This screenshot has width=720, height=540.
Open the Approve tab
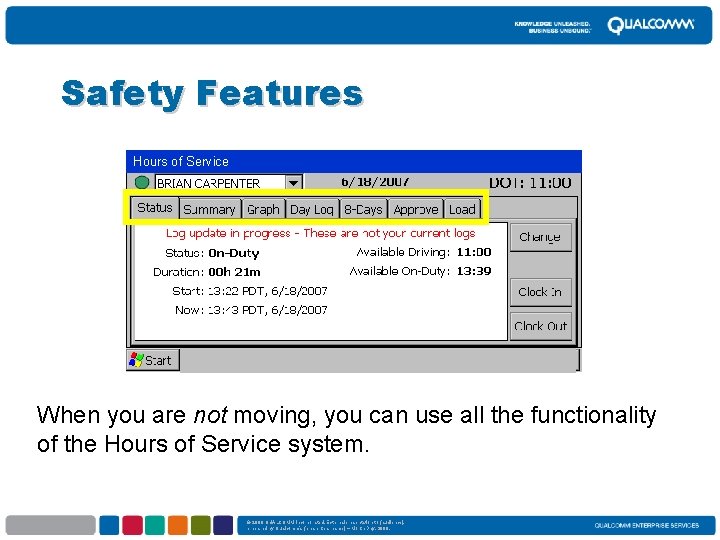(416, 209)
